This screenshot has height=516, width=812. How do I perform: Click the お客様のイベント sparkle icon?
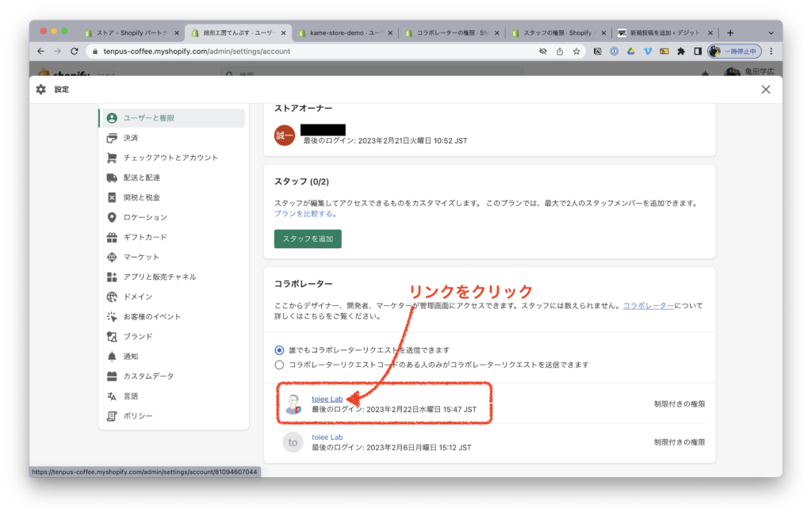click(112, 317)
